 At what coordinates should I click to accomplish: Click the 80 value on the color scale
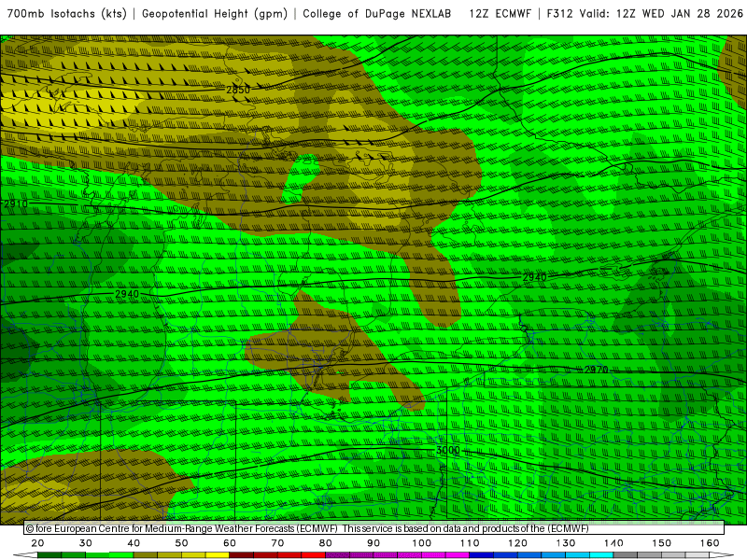click(325, 543)
